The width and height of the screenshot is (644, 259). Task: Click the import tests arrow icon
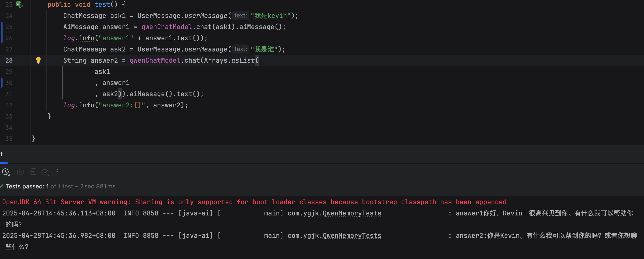point(33,172)
